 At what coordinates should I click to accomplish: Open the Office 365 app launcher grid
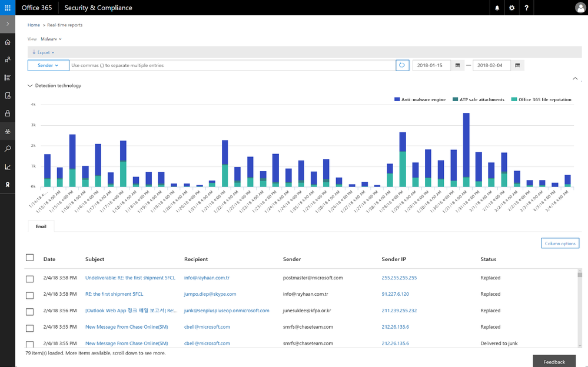click(x=8, y=8)
